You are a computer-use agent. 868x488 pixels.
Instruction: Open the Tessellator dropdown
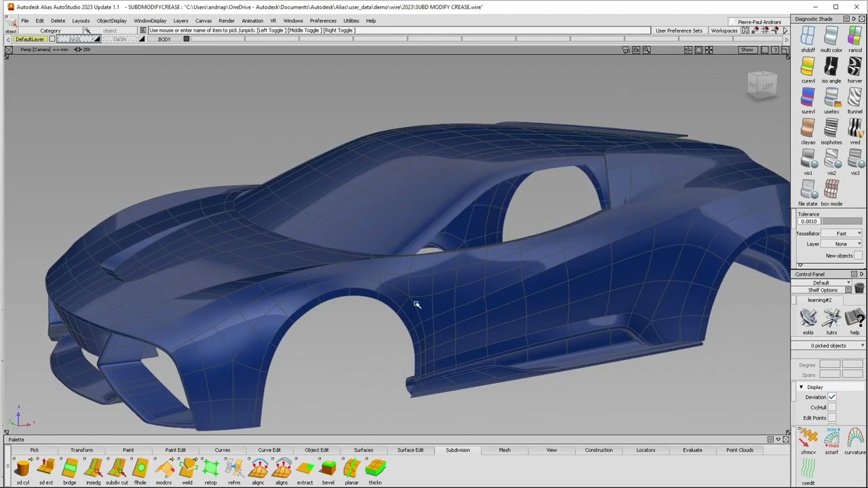click(x=842, y=233)
